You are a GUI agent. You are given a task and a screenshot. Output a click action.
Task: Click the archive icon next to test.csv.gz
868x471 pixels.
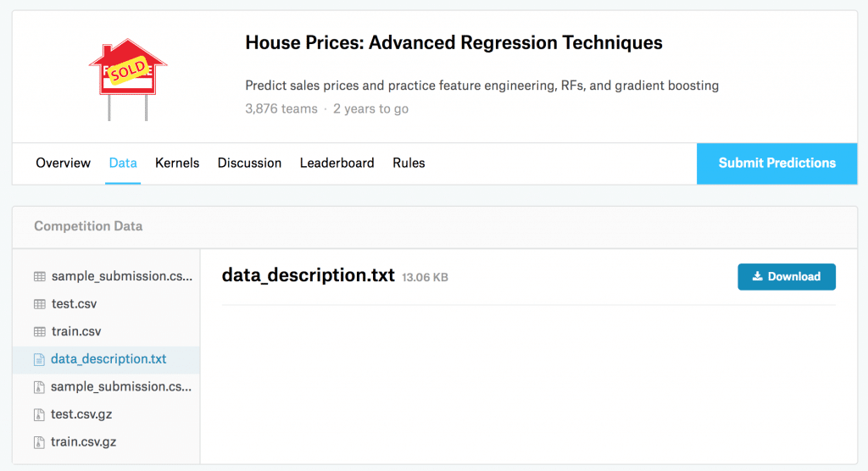click(x=39, y=414)
